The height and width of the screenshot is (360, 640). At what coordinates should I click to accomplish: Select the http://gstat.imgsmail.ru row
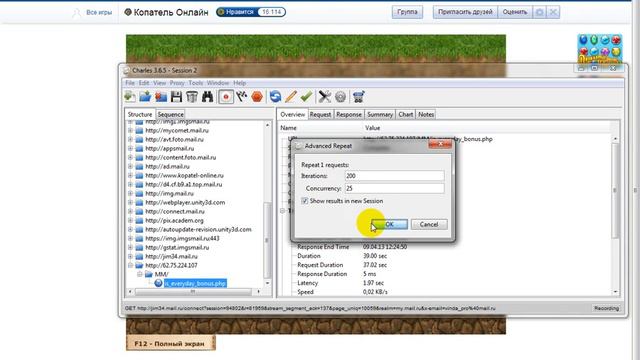click(x=177, y=247)
